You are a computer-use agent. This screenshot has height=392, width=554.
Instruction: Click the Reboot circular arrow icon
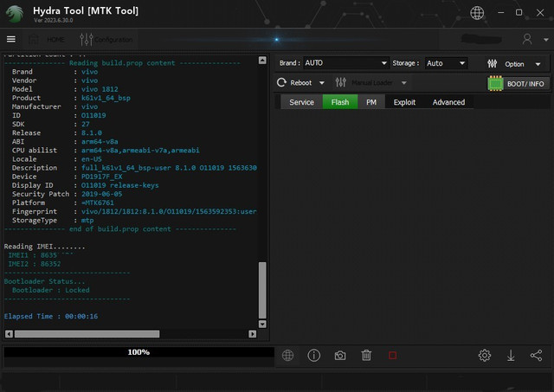pos(281,82)
